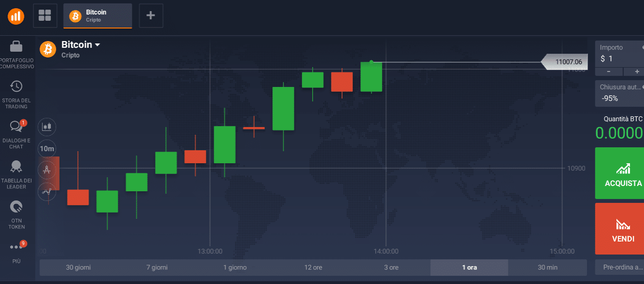Click the latest green candle at current price
The height and width of the screenshot is (284, 644).
pos(372,76)
